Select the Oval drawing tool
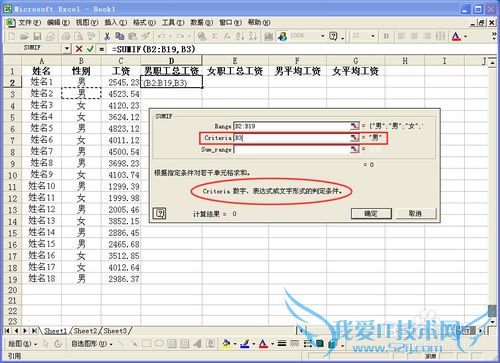The height and width of the screenshot is (363, 500). coord(159,343)
